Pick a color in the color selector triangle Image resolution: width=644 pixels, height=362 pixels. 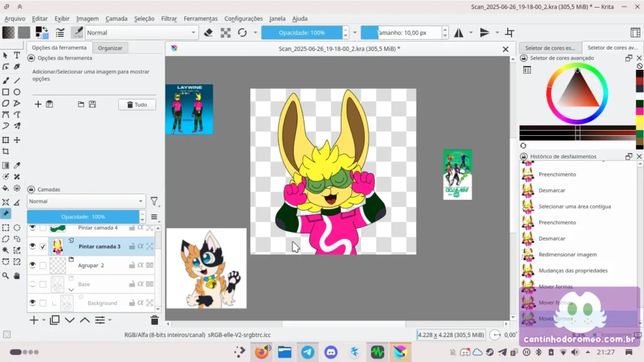579,91
